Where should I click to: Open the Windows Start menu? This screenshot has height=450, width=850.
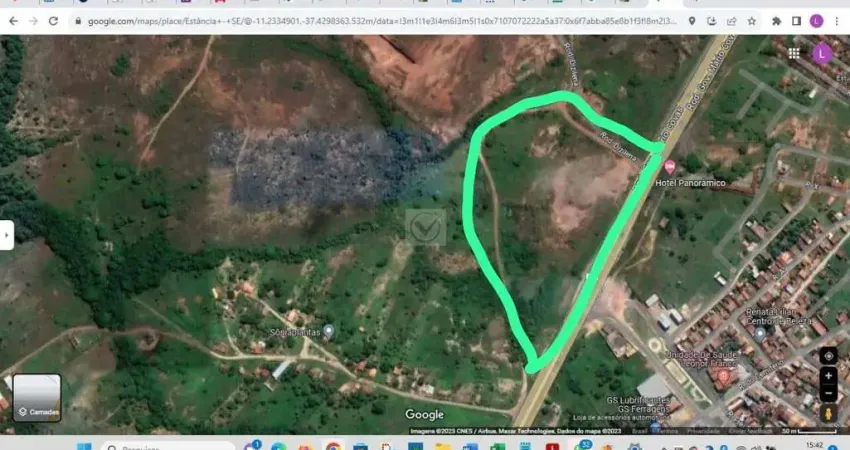pos(85,446)
